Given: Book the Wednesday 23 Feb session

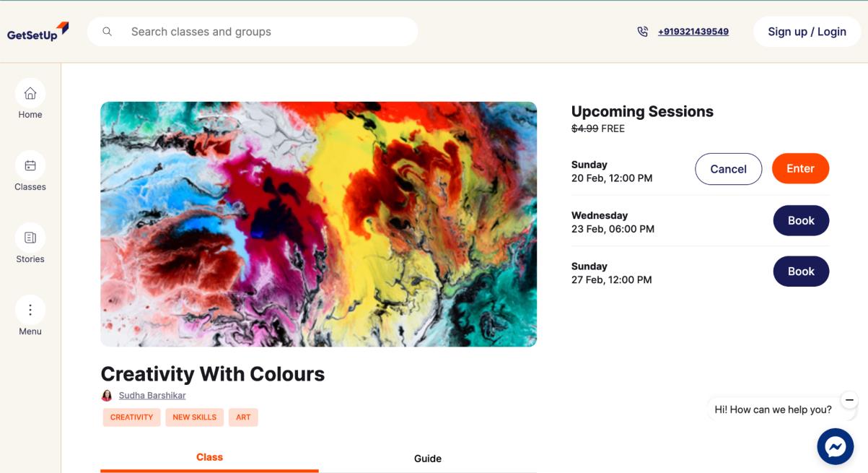Looking at the screenshot, I should tap(801, 221).
